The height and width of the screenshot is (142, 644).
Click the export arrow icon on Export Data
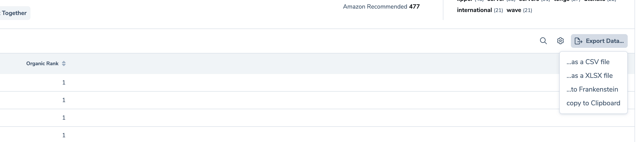(x=578, y=41)
